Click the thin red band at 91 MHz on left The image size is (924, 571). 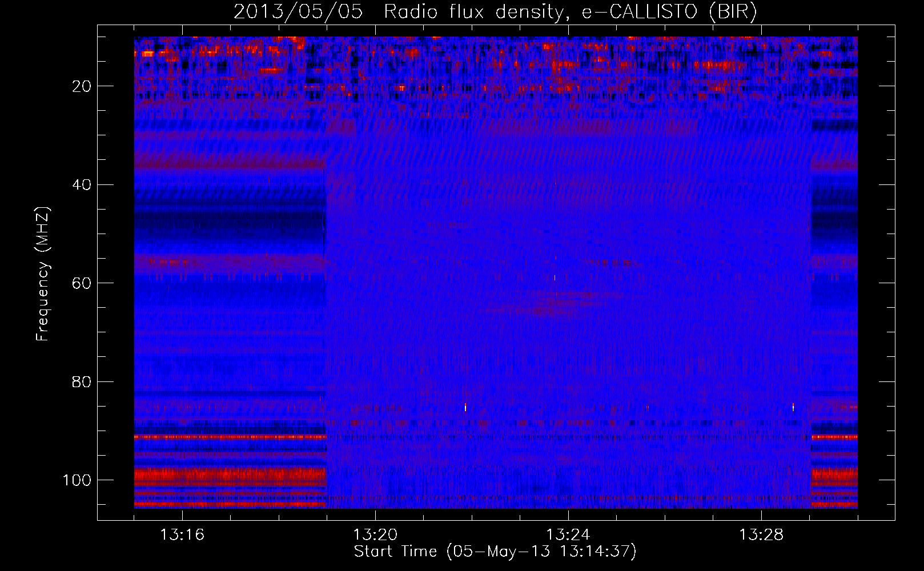(230, 437)
